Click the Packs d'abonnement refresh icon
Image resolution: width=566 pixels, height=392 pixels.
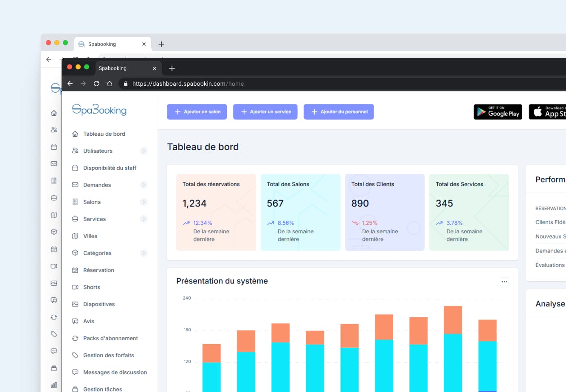75,338
